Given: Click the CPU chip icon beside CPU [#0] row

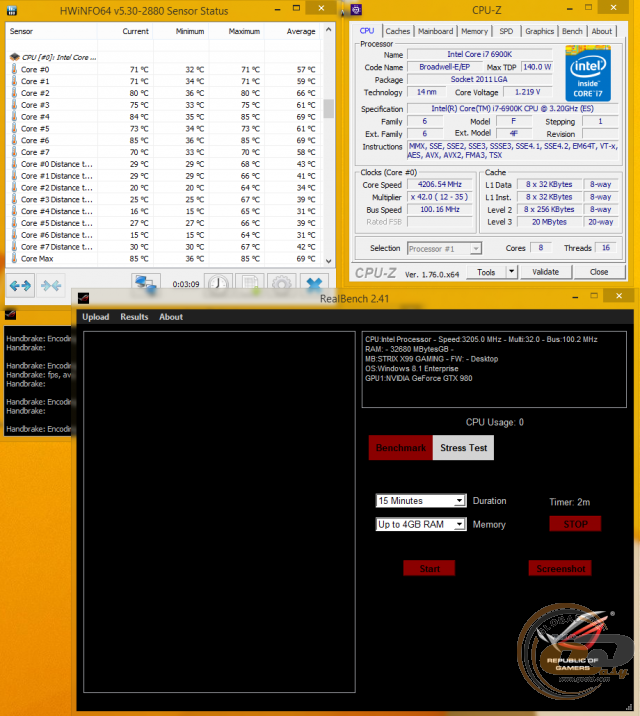Looking at the screenshot, I should pyautogui.click(x=15, y=57).
